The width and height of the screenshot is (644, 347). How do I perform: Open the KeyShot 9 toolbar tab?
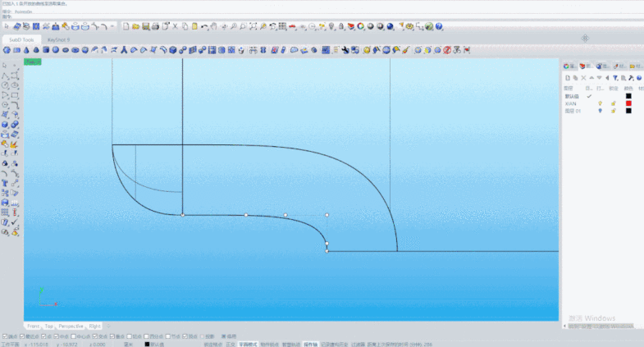pyautogui.click(x=59, y=39)
